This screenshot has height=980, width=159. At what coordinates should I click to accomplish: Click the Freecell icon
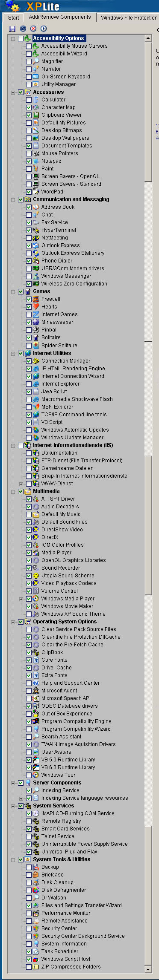[36, 299]
